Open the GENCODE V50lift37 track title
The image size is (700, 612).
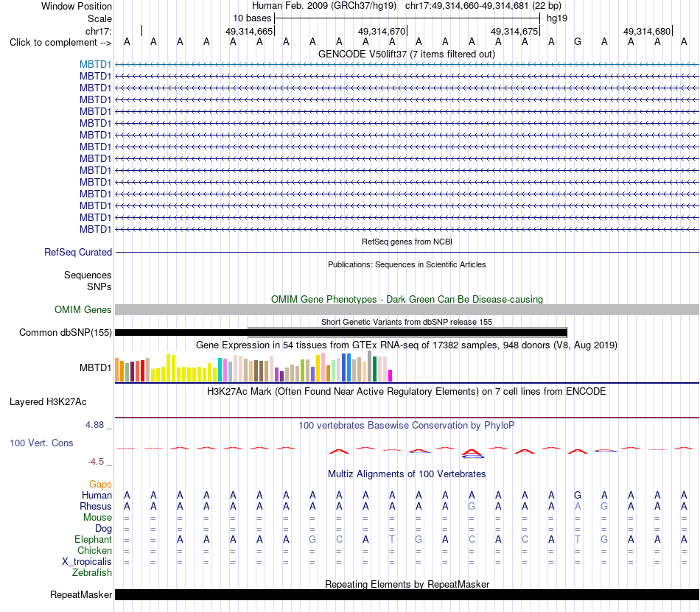[406, 54]
